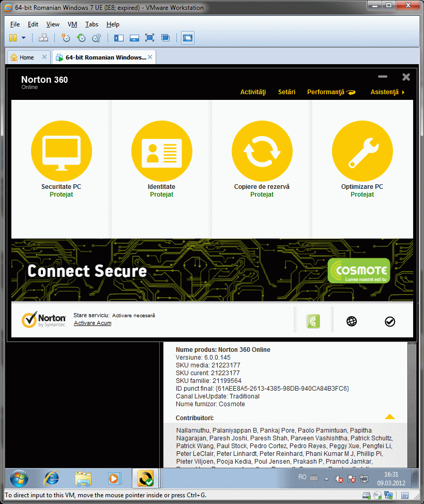The image size is (424, 504).
Task: Enter full screen mode via the toolbar icon
Action: point(149,38)
